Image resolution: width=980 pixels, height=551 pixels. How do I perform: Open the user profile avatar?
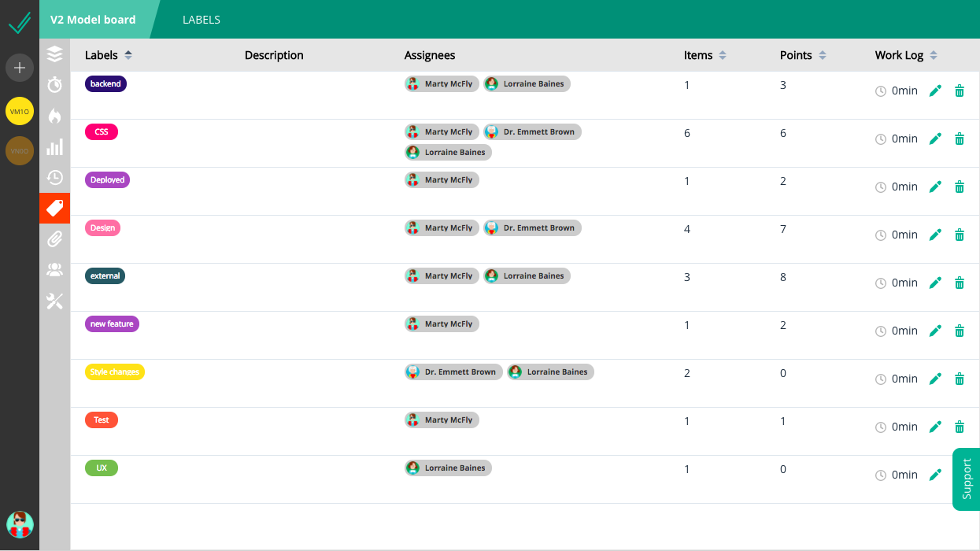pyautogui.click(x=20, y=525)
